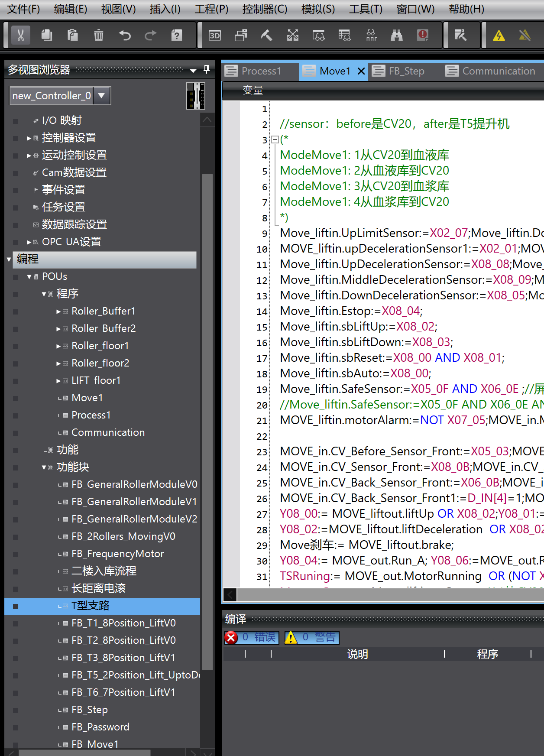Expand the Roller_Buffer1 tree node
Screen dimensions: 544x756
pos(58,311)
